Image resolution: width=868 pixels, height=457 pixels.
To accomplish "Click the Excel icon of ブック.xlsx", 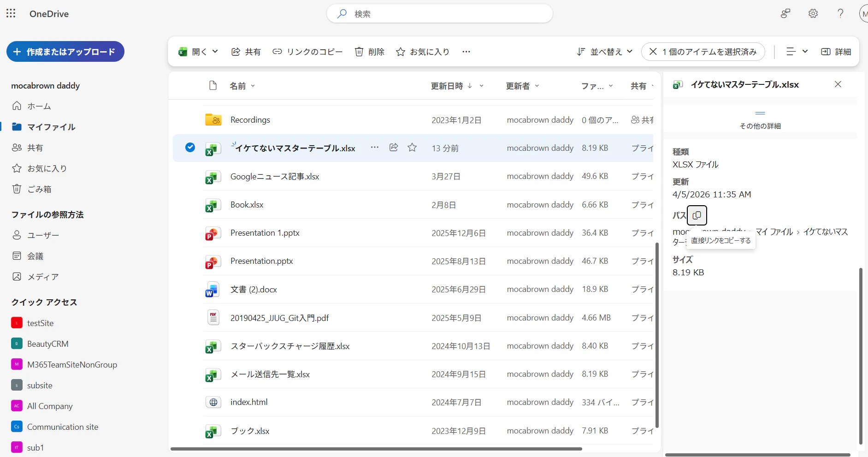I will 213,431.
